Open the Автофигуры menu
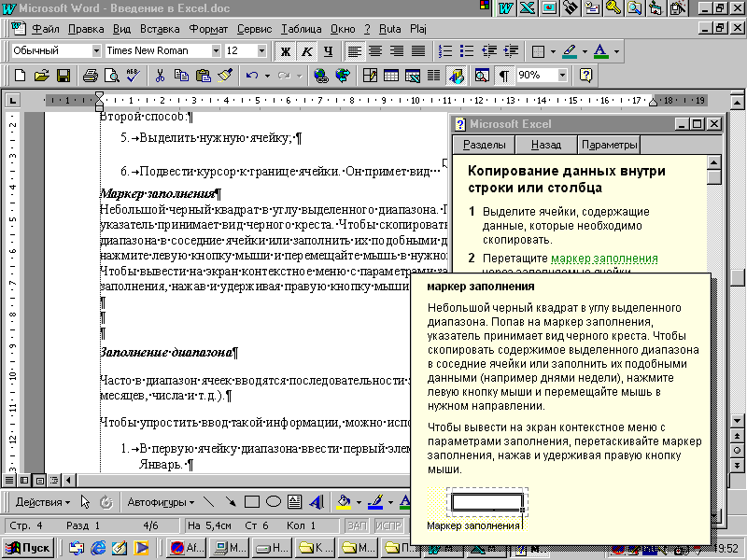Screen dimensions: 747x560 pyautogui.click(x=161, y=502)
